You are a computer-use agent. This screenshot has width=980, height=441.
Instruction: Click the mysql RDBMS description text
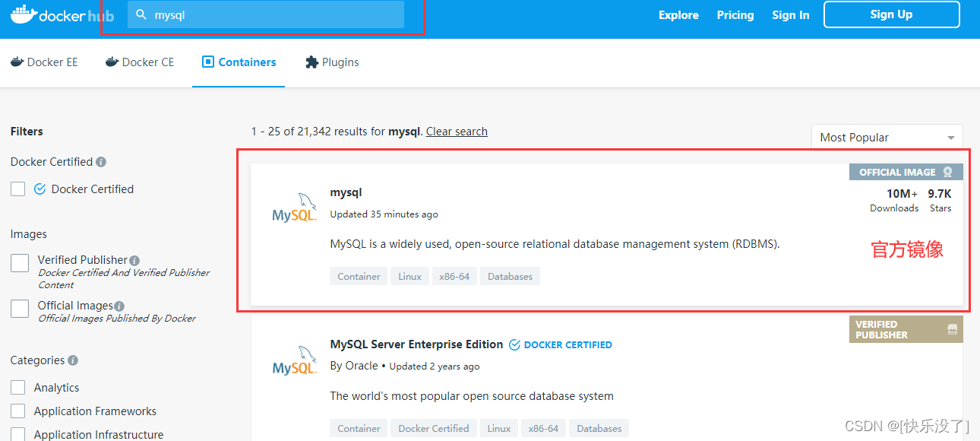[555, 245]
